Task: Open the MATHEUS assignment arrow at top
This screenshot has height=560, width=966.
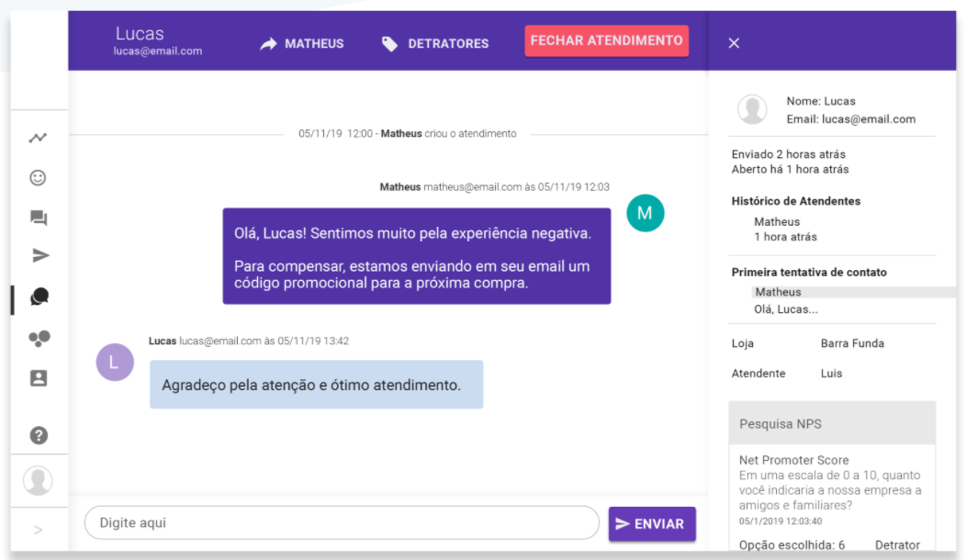Action: coord(301,43)
